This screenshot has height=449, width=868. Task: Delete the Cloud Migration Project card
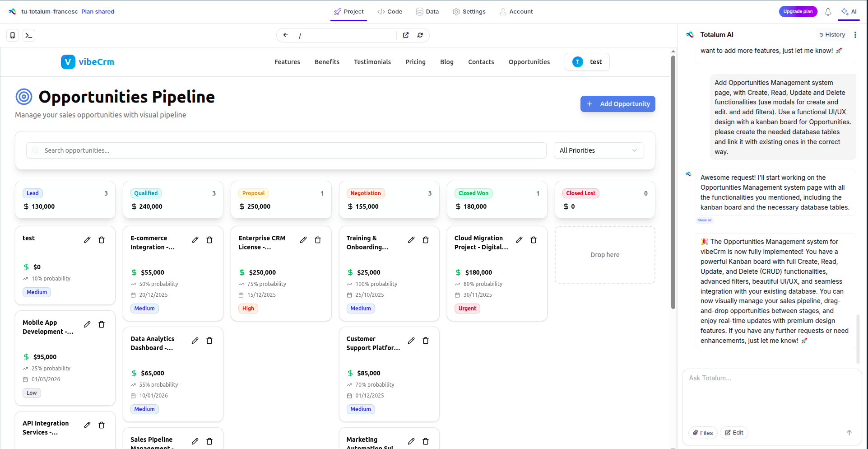[534, 240]
